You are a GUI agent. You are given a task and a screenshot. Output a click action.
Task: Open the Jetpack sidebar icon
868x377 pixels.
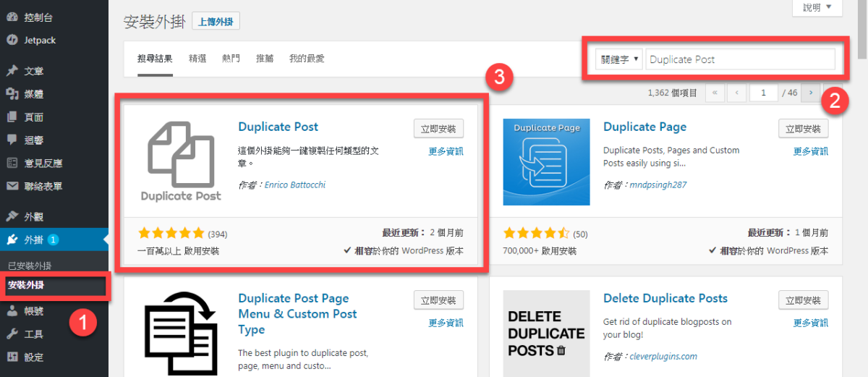pos(12,40)
